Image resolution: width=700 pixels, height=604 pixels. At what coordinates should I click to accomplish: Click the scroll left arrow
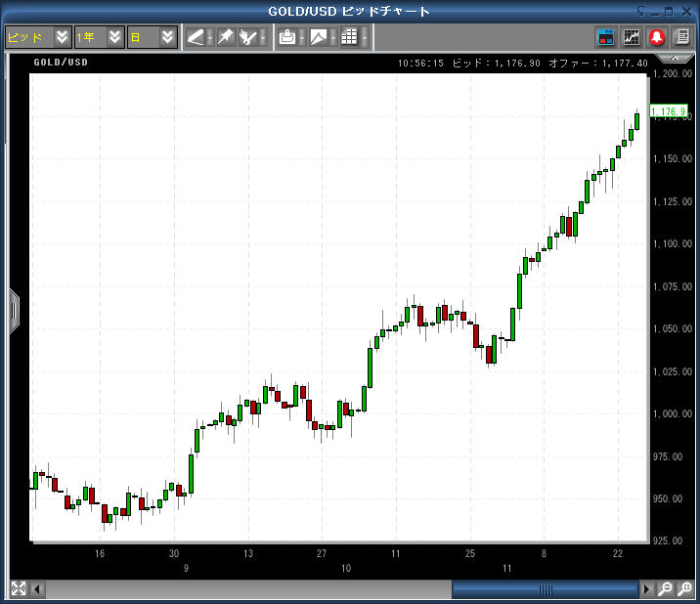point(38,588)
